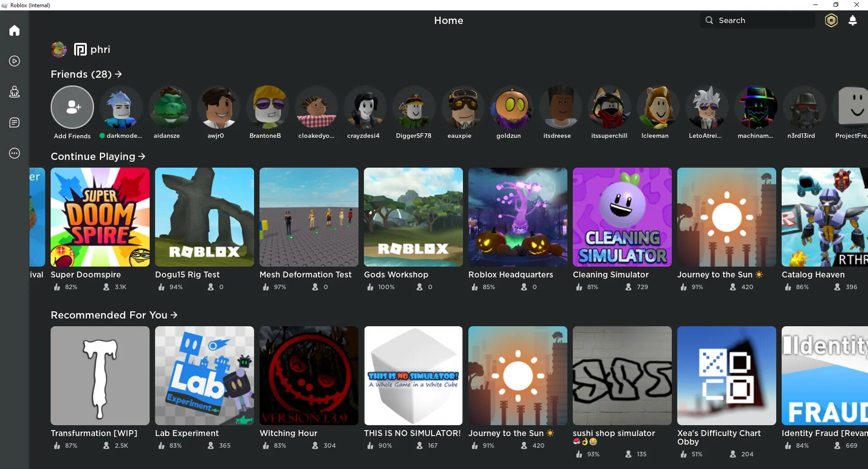Open the Identity Fraud game thumbnail
Viewport: 868px width, 469px height.
pyautogui.click(x=825, y=375)
